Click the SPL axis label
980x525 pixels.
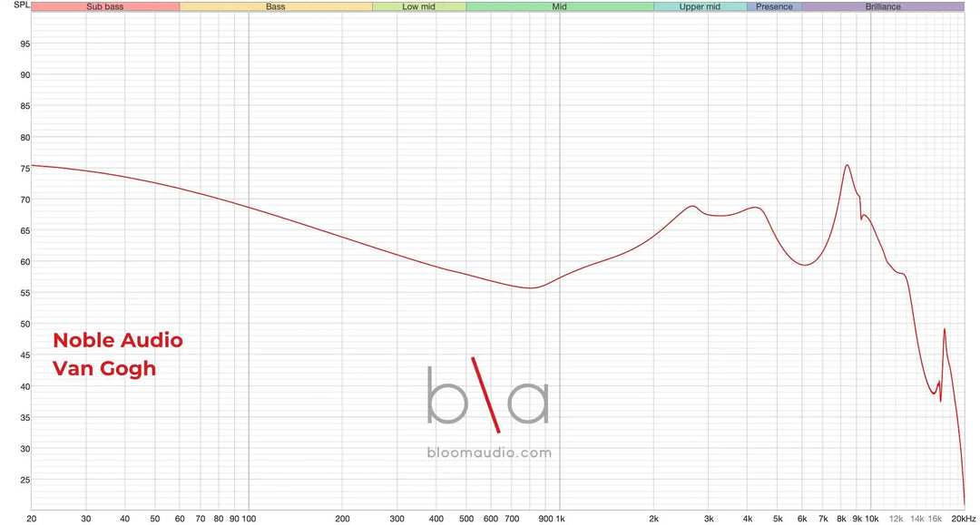point(21,5)
